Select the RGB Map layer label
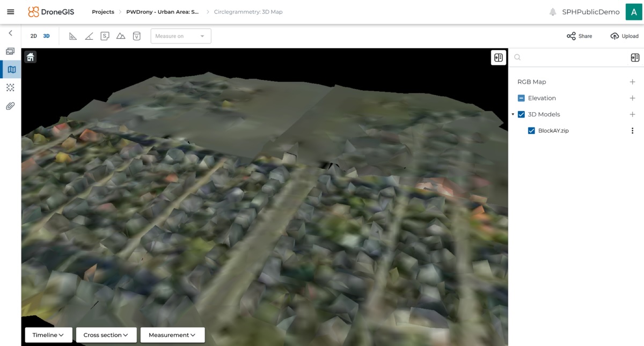Image resolution: width=644 pixels, height=346 pixels. pos(532,82)
